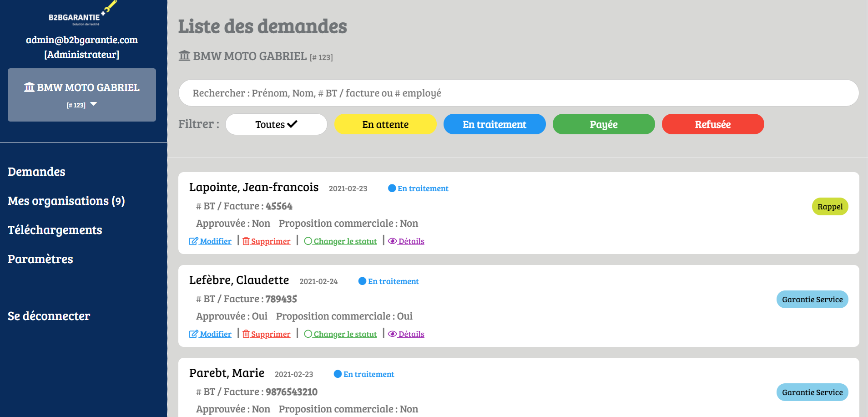Filter by En traitement status
The width and height of the screenshot is (868, 417).
click(x=495, y=124)
